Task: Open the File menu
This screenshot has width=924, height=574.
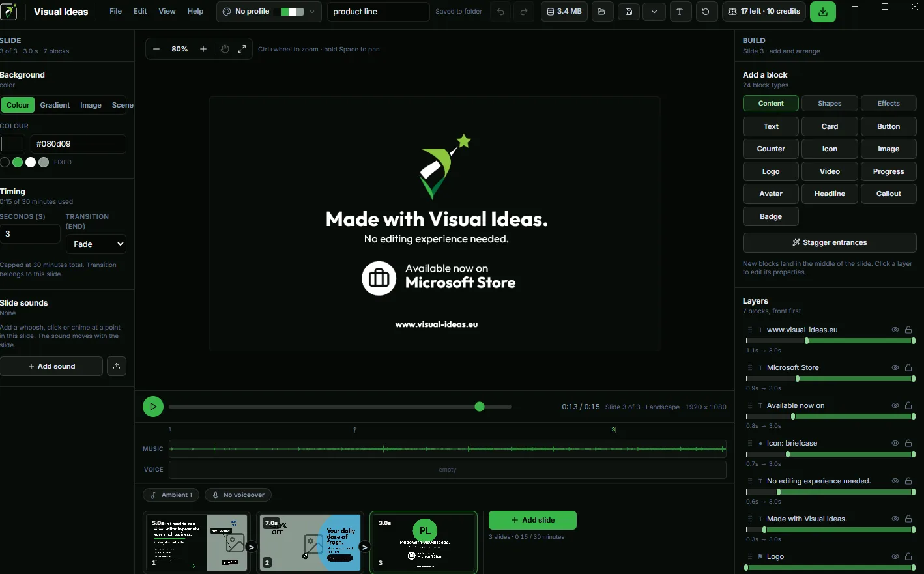Action: 115,11
